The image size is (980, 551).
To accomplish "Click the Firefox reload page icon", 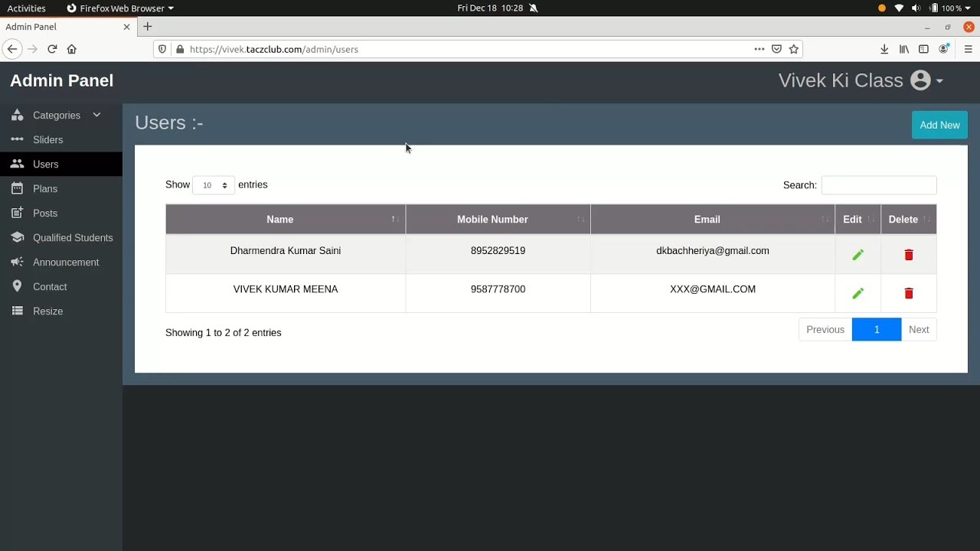I will pyautogui.click(x=52, y=49).
